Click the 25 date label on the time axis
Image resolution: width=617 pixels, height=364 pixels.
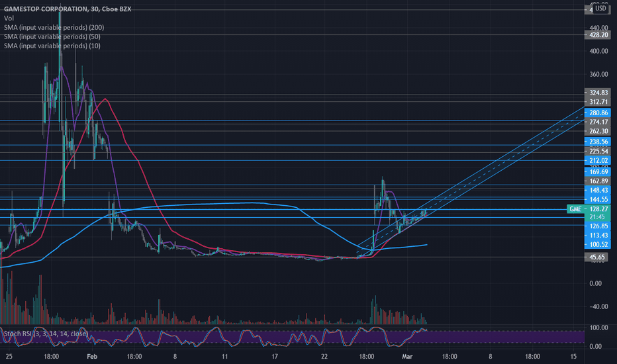(9, 357)
